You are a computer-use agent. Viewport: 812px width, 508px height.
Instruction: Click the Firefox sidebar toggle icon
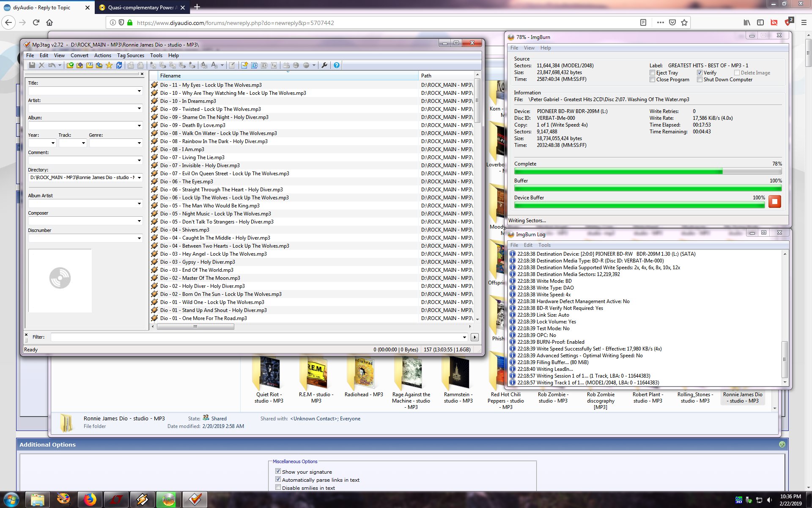point(760,22)
